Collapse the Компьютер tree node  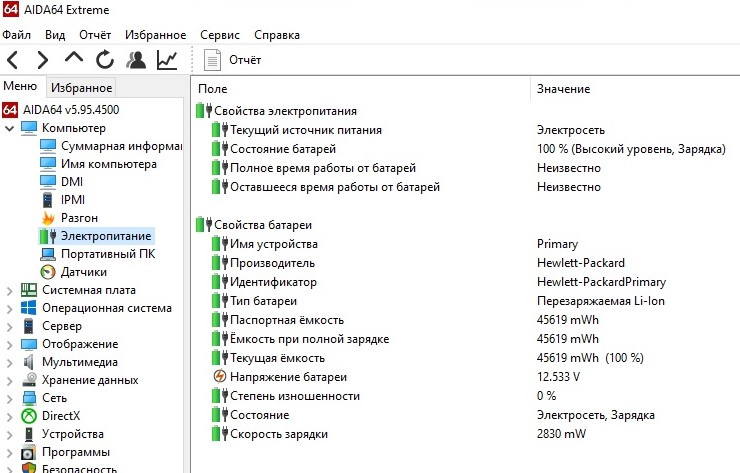(x=9, y=128)
